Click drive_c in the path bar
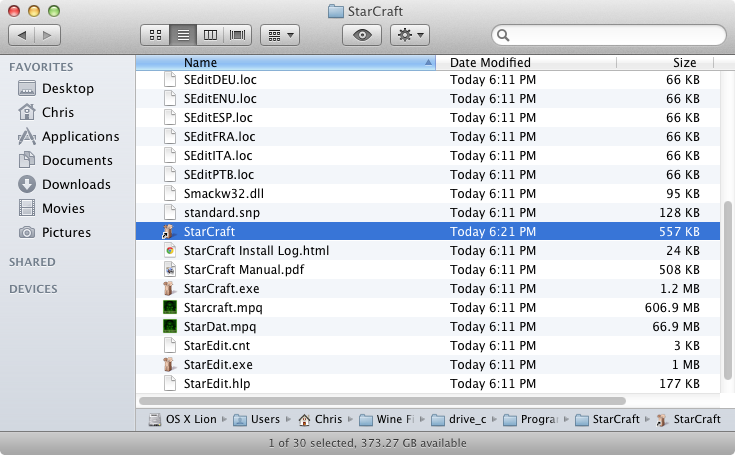The width and height of the screenshot is (735, 455). (x=459, y=419)
